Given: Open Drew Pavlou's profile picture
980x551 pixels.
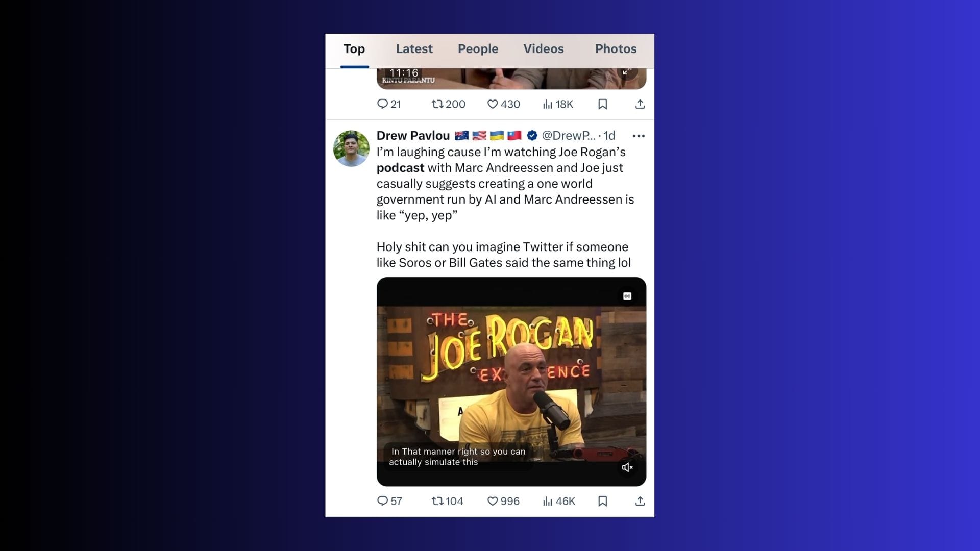Looking at the screenshot, I should (x=351, y=148).
